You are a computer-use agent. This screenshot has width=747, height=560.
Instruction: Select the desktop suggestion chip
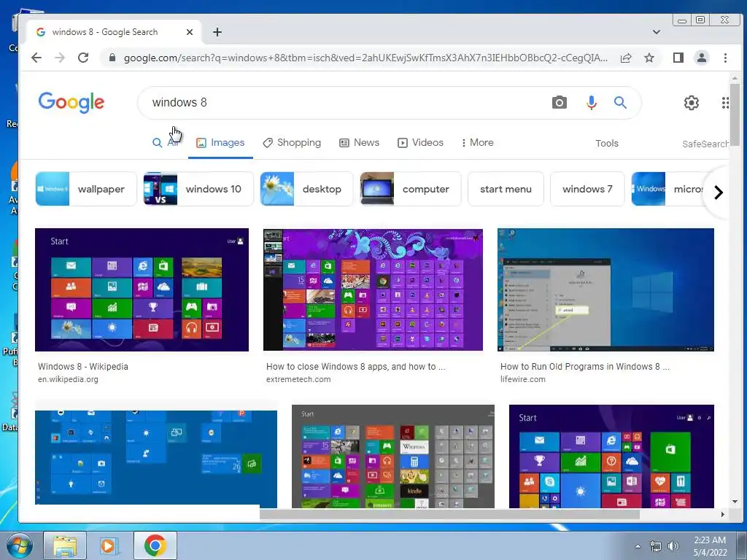(x=306, y=189)
